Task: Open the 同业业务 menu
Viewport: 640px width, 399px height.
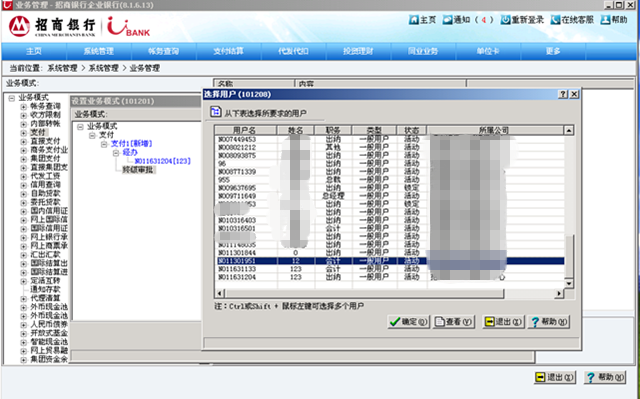Action: click(423, 51)
